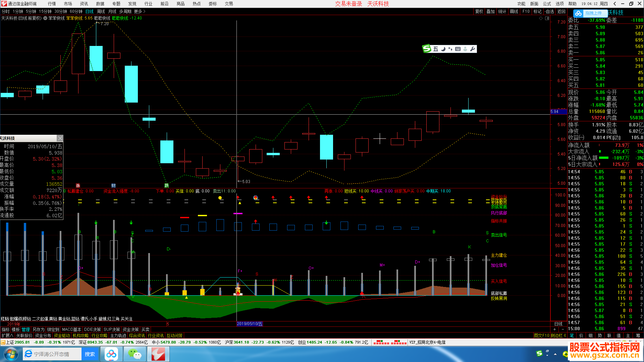The width and height of the screenshot is (644, 362).
Task: Open the 公式 menu
Action: pyautogui.click(x=547, y=4)
